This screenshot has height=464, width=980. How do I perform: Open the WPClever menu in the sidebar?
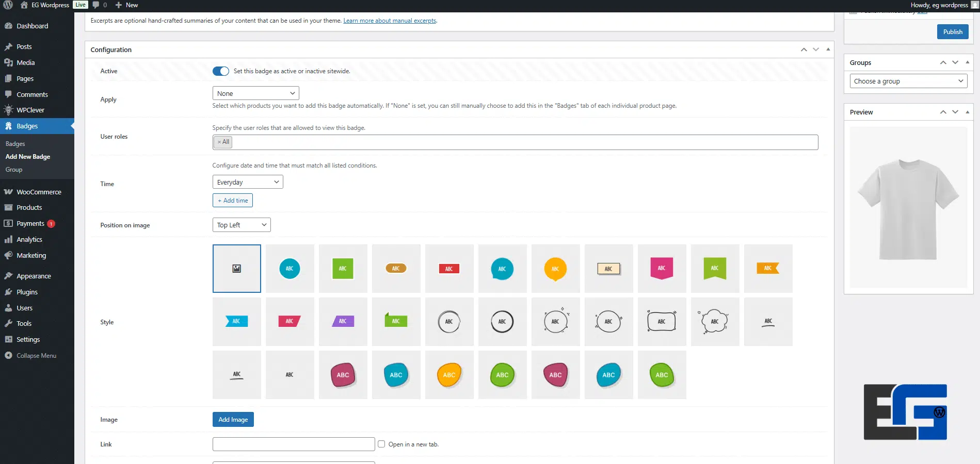(31, 110)
